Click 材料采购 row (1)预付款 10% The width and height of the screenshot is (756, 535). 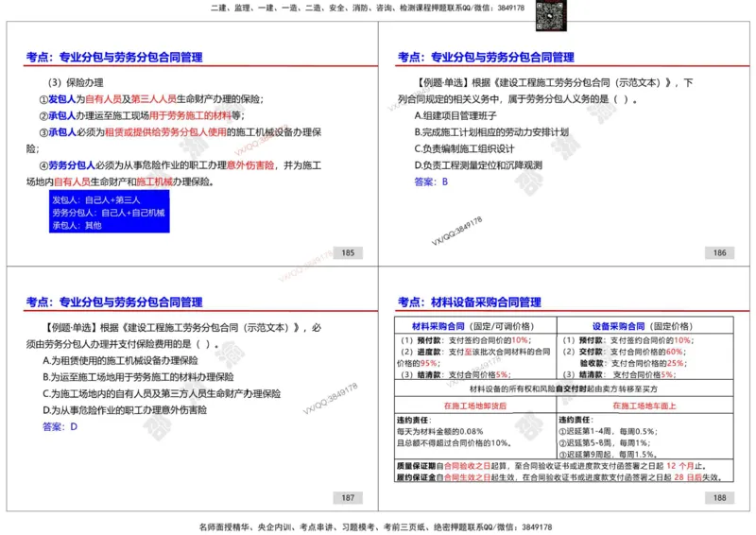point(466,340)
